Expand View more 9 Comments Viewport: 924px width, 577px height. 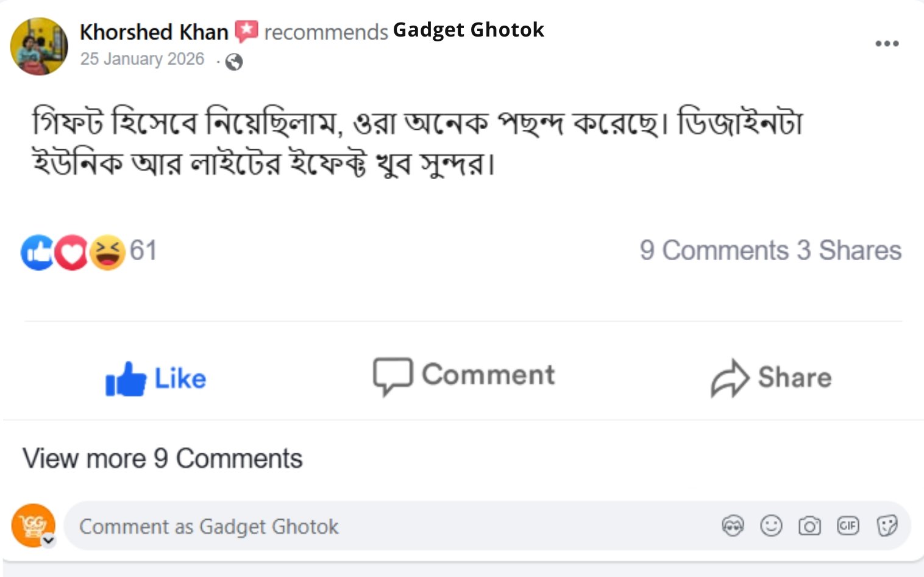162,459
